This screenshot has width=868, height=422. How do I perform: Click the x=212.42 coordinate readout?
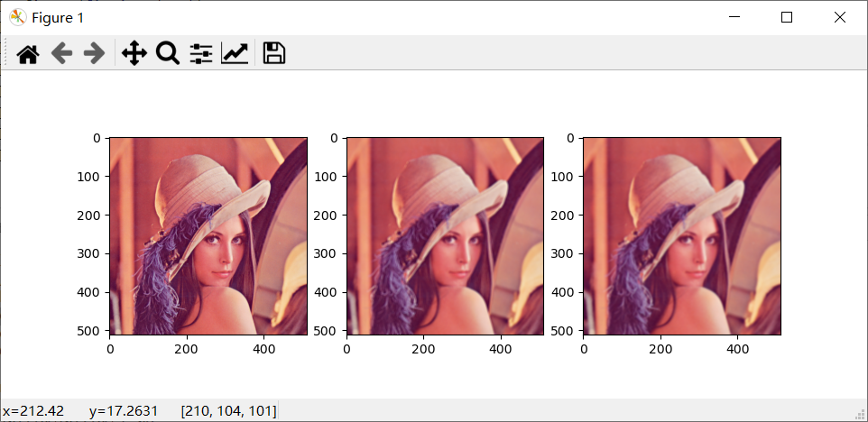point(33,411)
